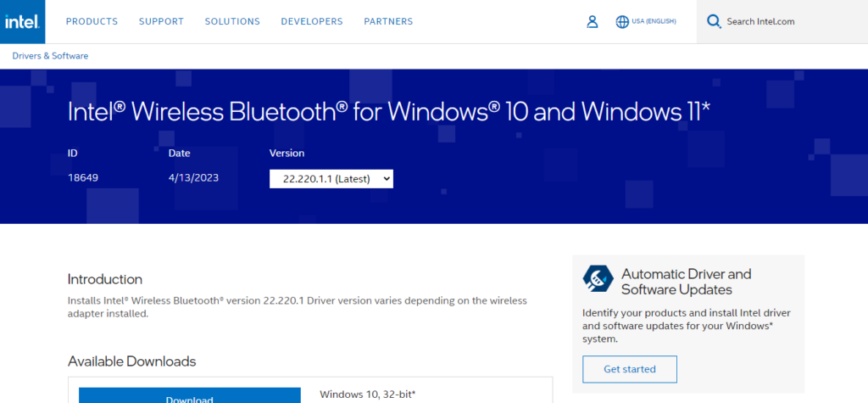868x403 pixels.
Task: Click the Intel Wireless Bluetooth page title
Action: tap(388, 111)
